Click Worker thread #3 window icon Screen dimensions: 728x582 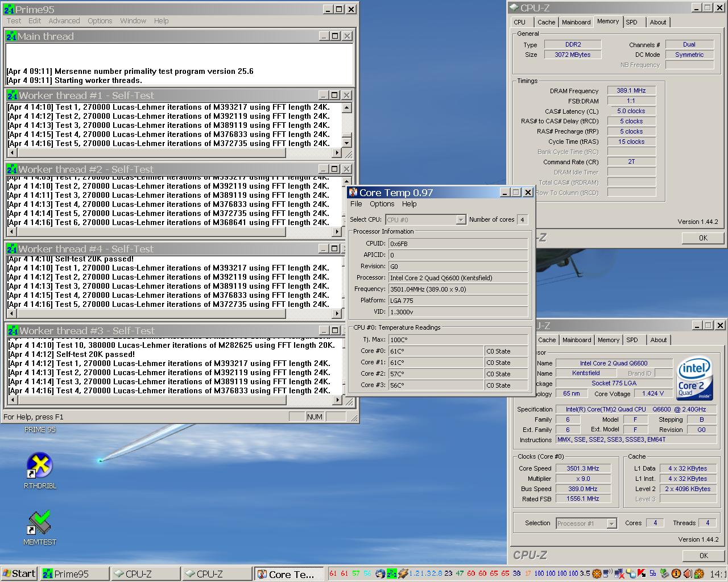tap(13, 331)
